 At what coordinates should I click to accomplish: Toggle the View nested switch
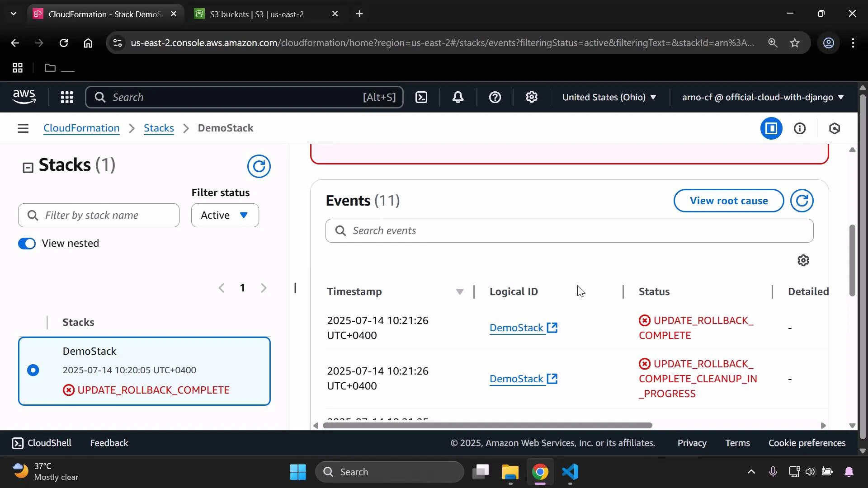coord(27,243)
